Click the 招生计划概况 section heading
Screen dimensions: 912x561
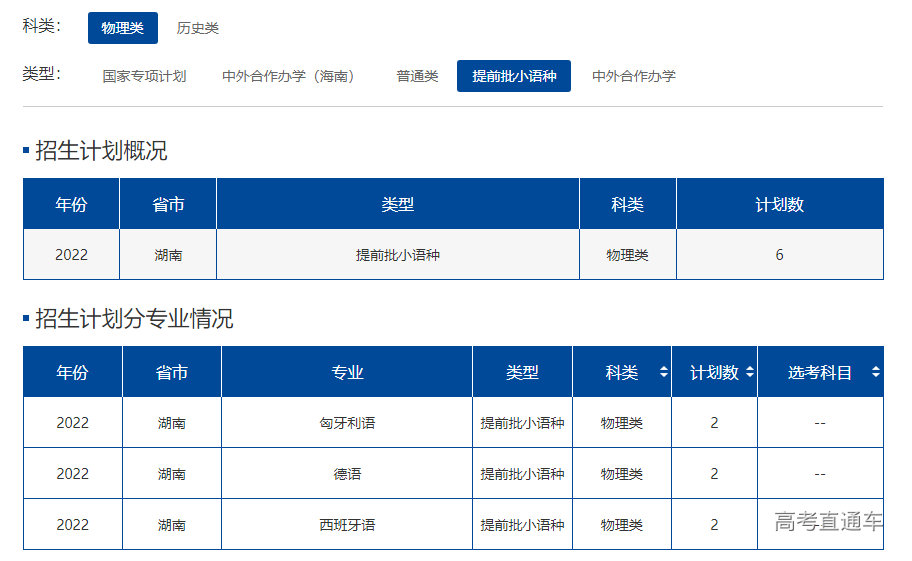[x=101, y=151]
